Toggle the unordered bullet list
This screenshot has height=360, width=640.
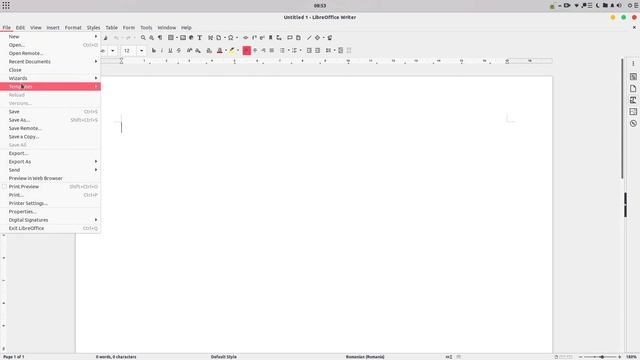coord(282,50)
